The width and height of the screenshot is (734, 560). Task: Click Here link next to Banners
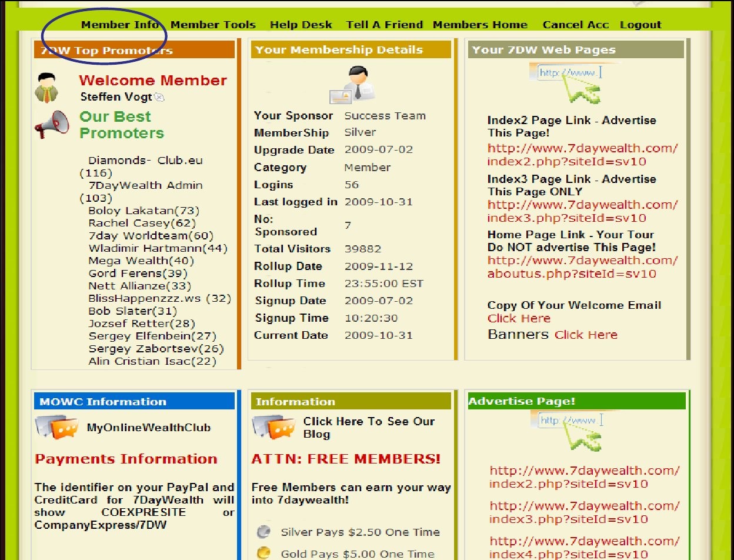click(586, 335)
